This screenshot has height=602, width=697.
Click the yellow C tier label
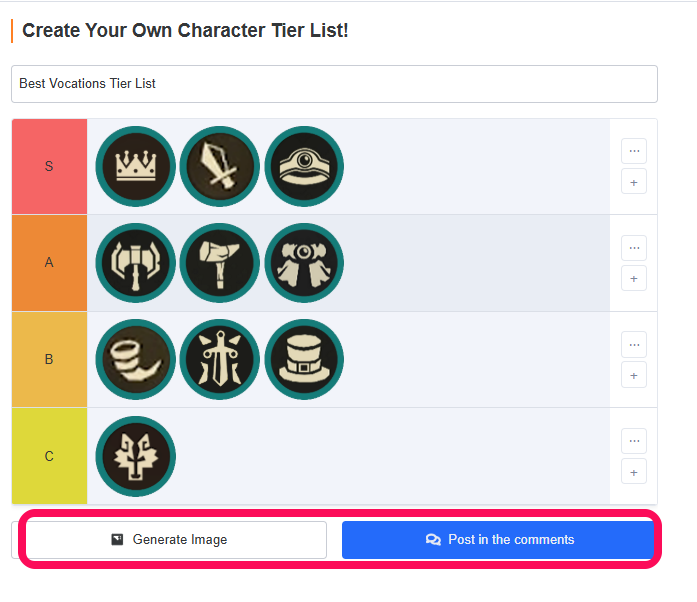coord(49,456)
